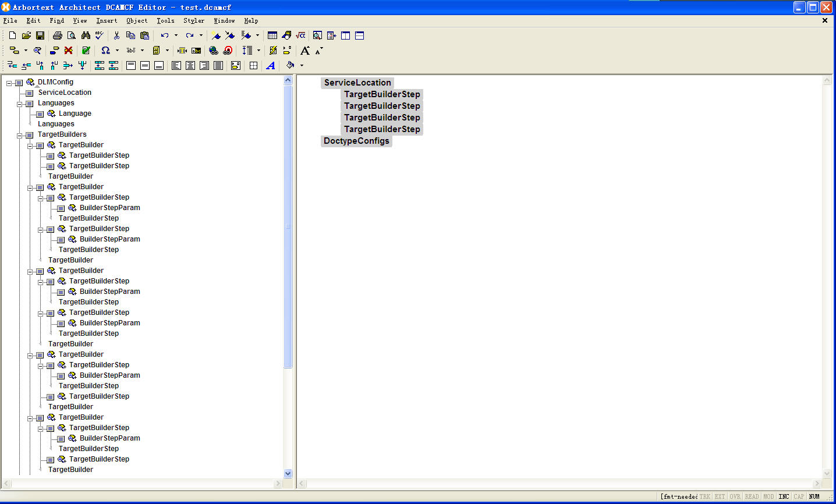Open the line spacing dropdown arrow
The image size is (836, 504).
(x=258, y=51)
